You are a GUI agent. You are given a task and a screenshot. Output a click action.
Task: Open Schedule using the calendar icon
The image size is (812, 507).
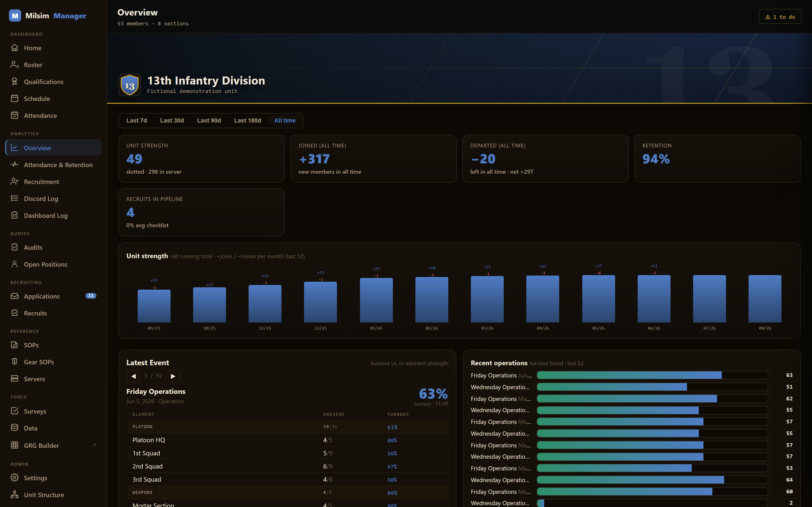click(x=14, y=98)
